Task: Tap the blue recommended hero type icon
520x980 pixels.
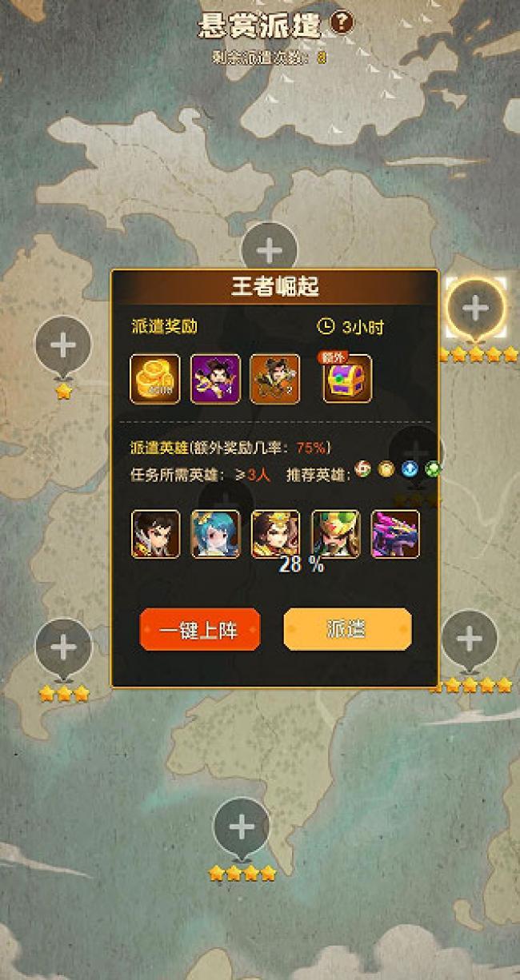Action: point(410,470)
